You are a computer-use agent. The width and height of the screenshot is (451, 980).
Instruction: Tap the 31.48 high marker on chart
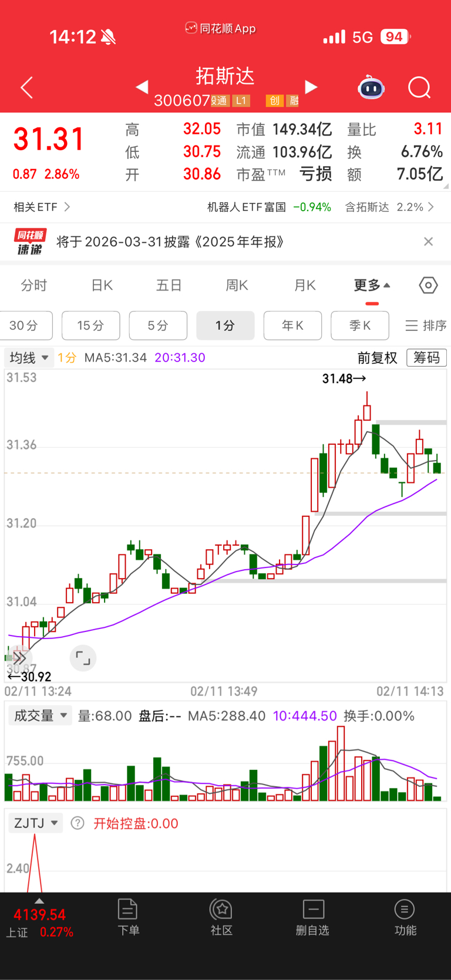pyautogui.click(x=344, y=379)
